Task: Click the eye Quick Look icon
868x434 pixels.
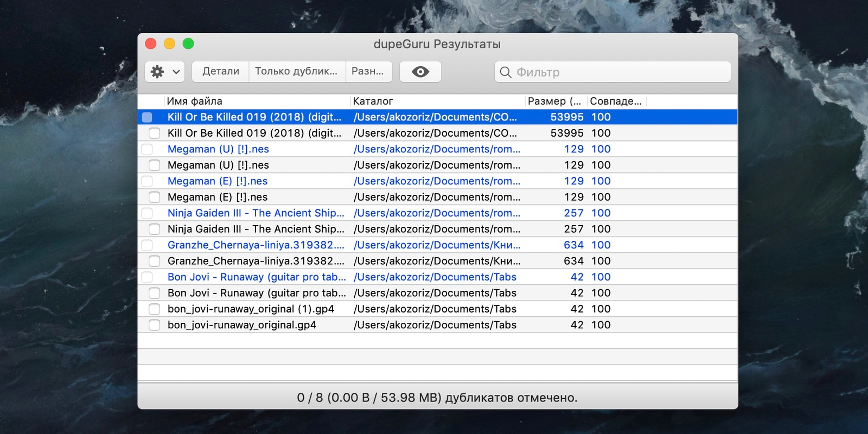Action: [420, 72]
